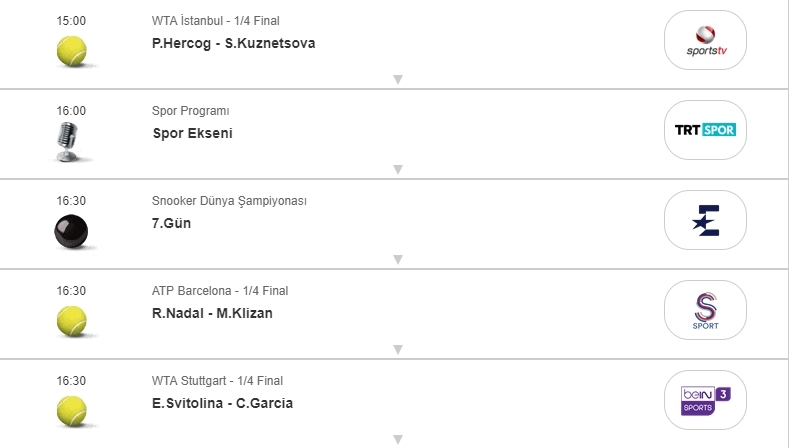
Task: Open the R.Nadal - M.Klizan match link
Action: (x=212, y=313)
